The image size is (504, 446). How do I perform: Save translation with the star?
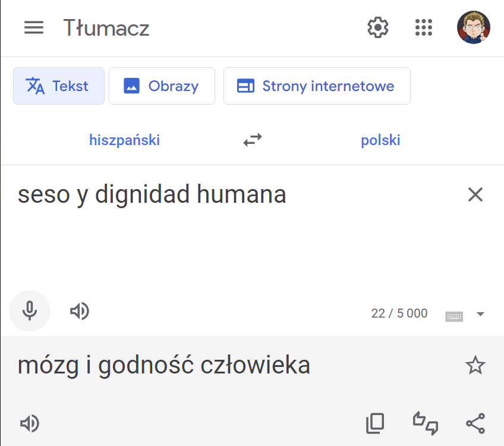click(x=475, y=365)
